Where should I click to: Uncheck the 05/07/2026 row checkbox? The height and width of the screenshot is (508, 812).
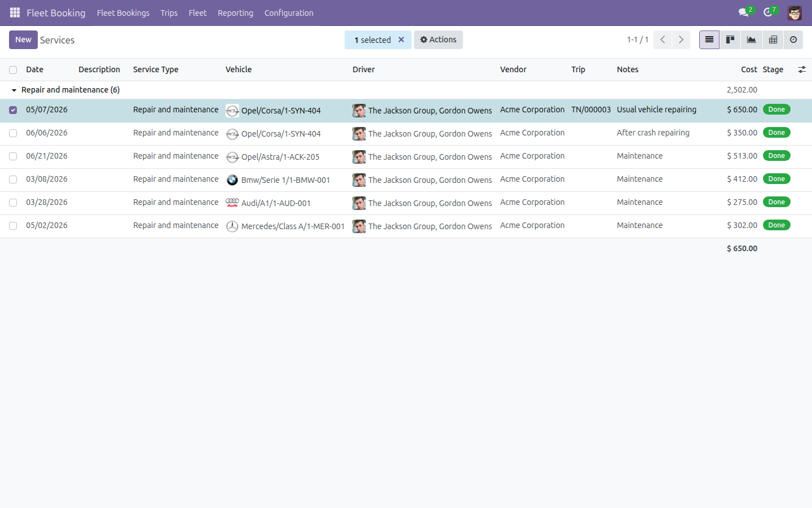pos(13,110)
